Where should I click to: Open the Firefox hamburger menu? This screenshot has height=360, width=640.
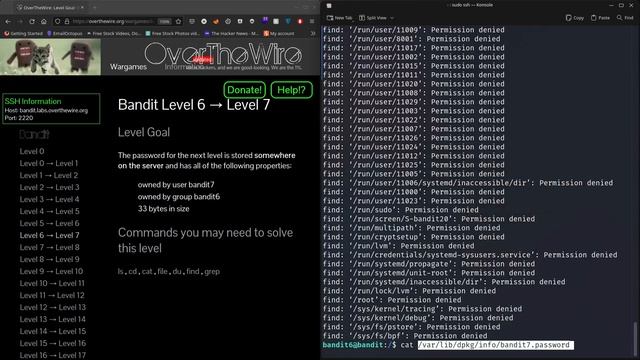tap(312, 21)
